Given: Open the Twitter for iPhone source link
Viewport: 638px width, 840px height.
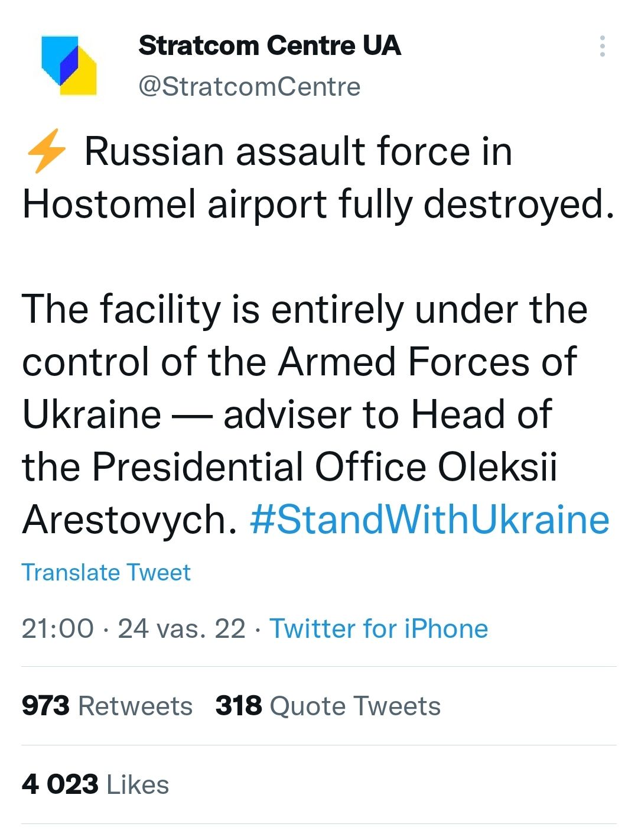Looking at the screenshot, I should coord(379,628).
